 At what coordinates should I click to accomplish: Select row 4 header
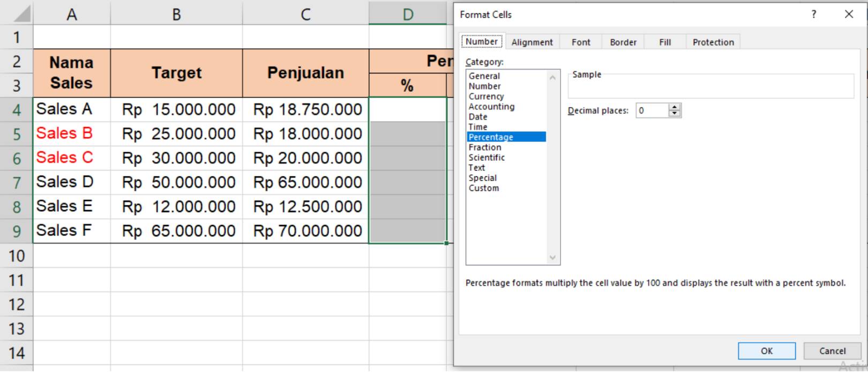[x=16, y=110]
